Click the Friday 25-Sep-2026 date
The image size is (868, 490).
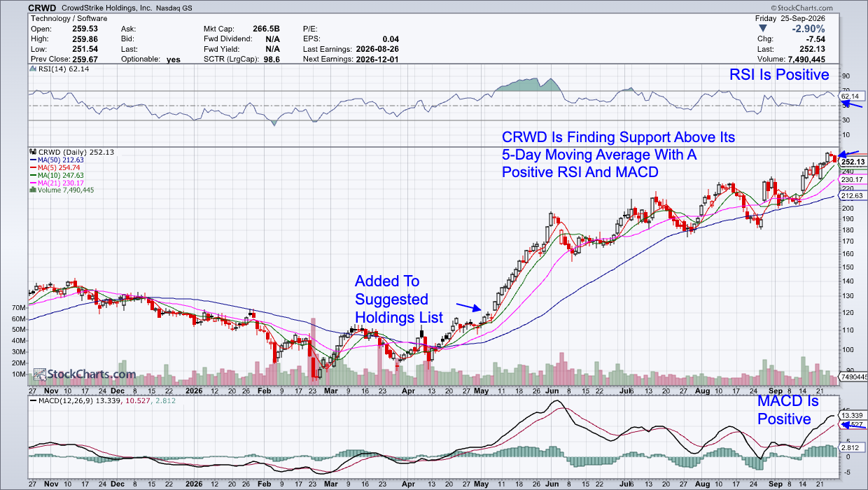click(x=790, y=17)
